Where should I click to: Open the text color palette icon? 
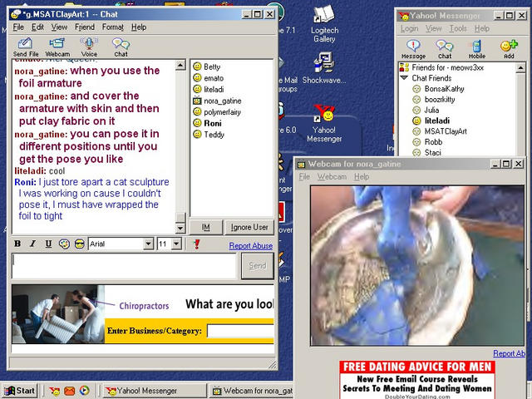pyautogui.click(x=64, y=244)
